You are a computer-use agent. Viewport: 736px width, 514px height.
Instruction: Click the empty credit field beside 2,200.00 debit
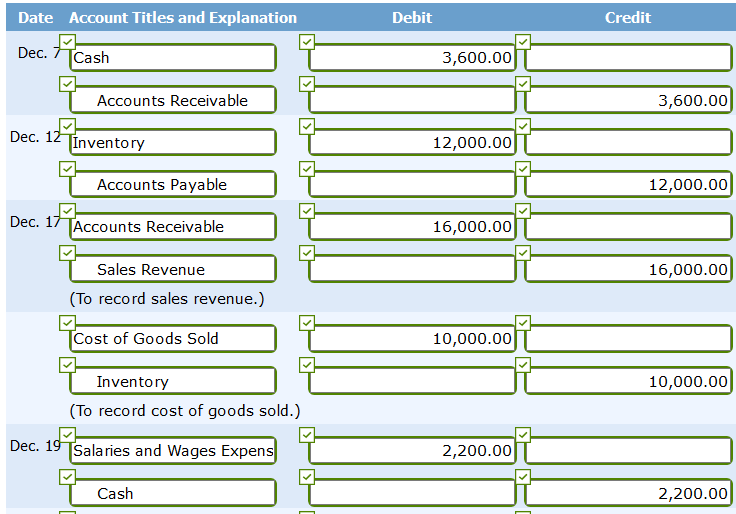[x=628, y=451]
